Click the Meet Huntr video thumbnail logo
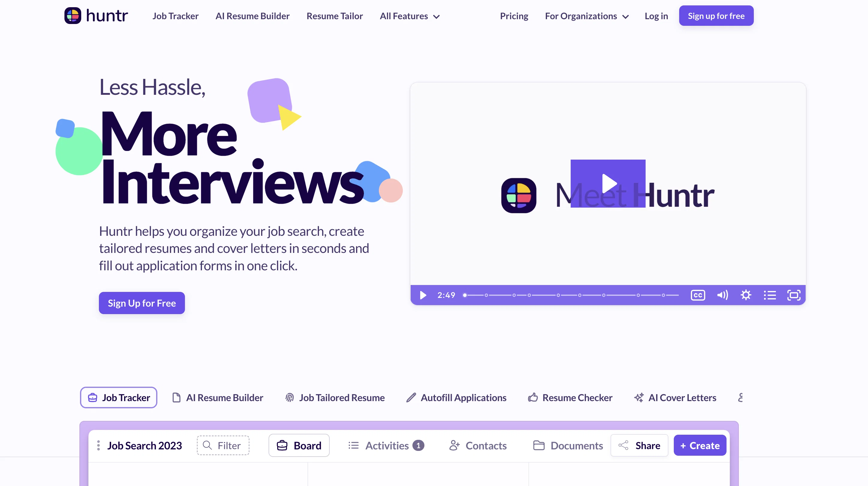The width and height of the screenshot is (868, 486). coord(519,196)
